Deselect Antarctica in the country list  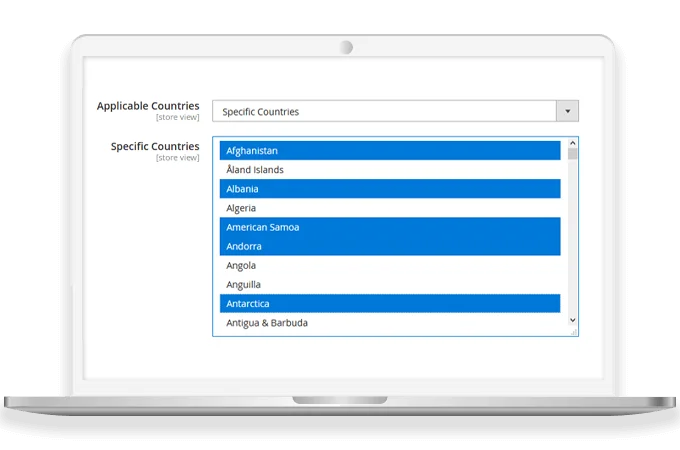pos(390,303)
